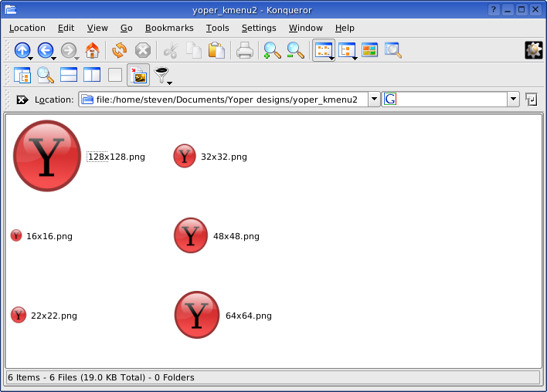Expand the search box dropdown arrow
547x392 pixels.
[513, 100]
